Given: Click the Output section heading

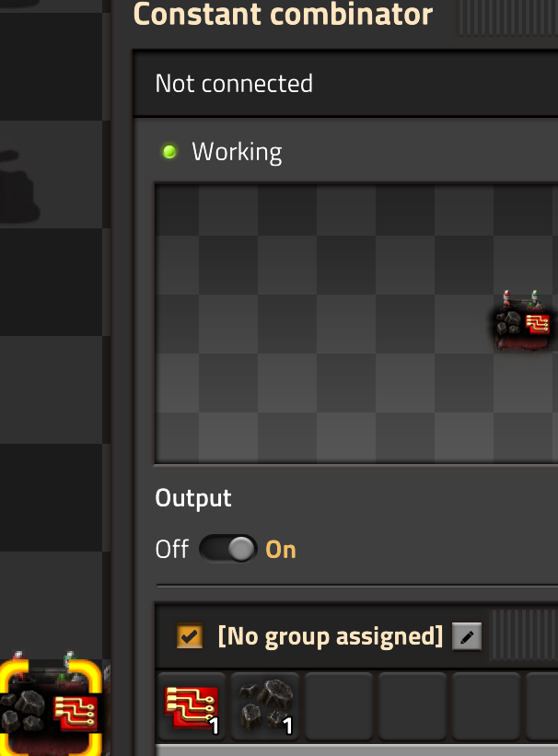Looking at the screenshot, I should [x=193, y=497].
